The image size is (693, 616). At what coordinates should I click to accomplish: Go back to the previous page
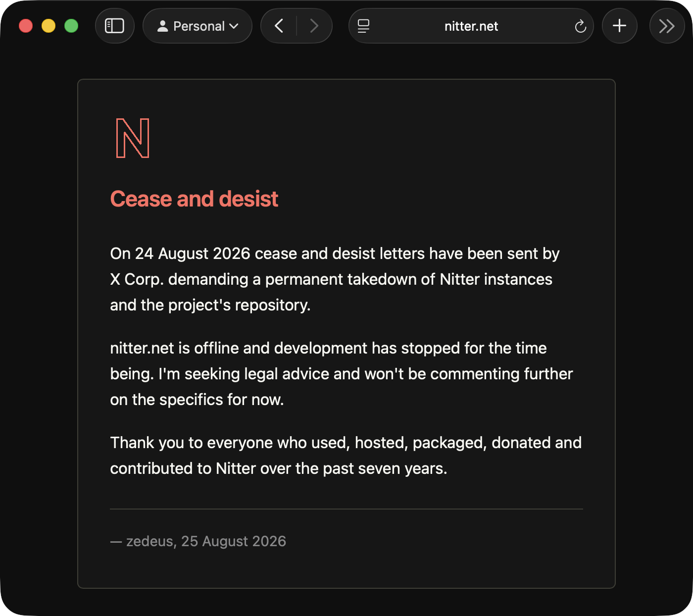pos(279,26)
